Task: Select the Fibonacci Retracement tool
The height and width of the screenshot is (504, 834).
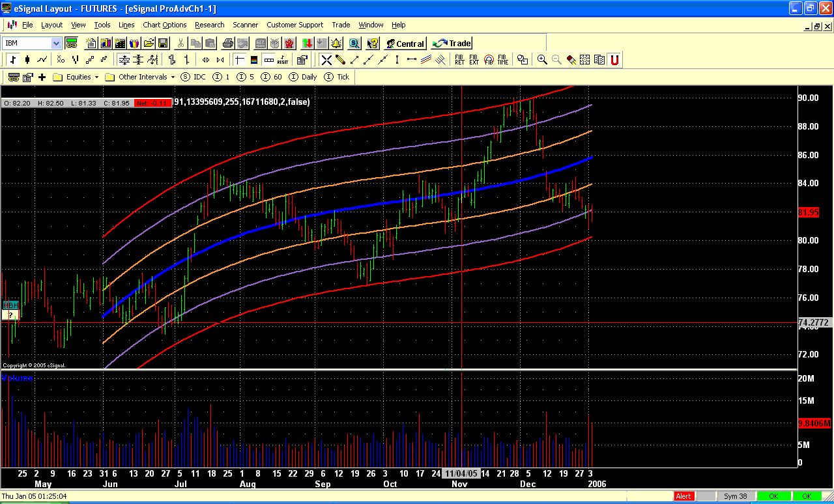Action: click(x=460, y=60)
